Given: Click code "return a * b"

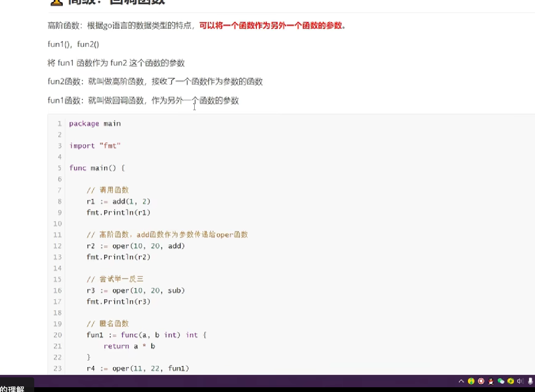Looking at the screenshot, I should pos(129,346).
